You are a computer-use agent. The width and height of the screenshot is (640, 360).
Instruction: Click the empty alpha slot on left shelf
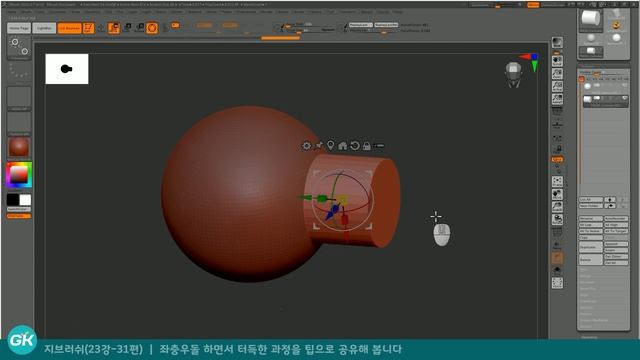coord(19,98)
